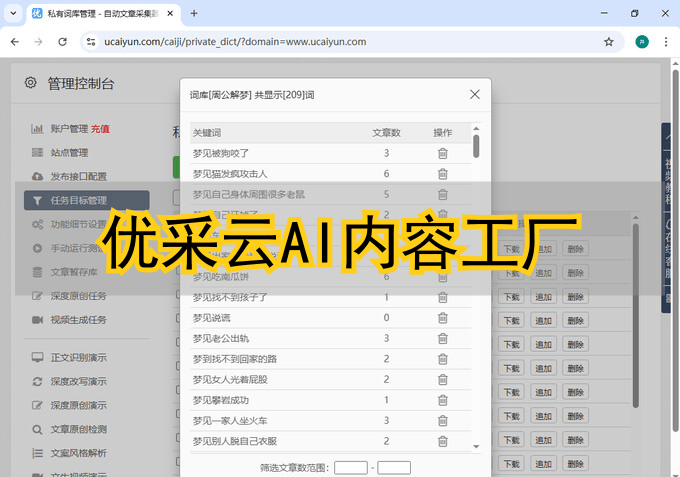The height and width of the screenshot is (477, 680).
Task: Click the minimum article count filter field
Action: (x=351, y=467)
